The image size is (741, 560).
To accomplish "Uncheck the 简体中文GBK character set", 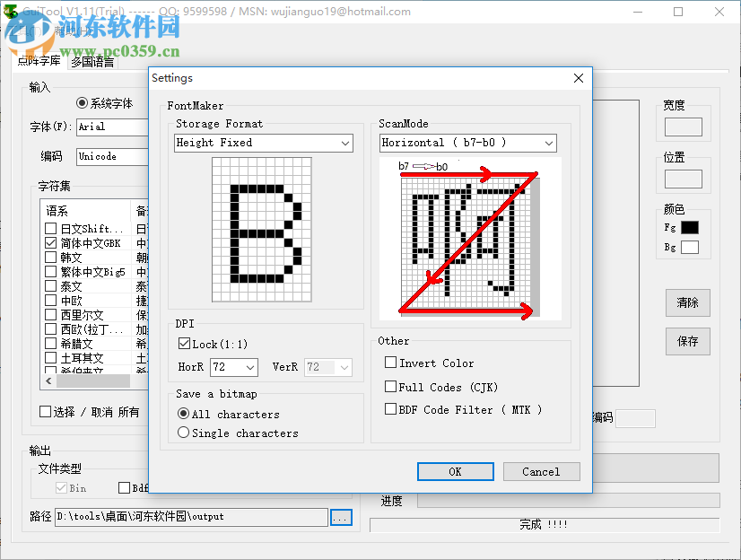I will point(49,242).
